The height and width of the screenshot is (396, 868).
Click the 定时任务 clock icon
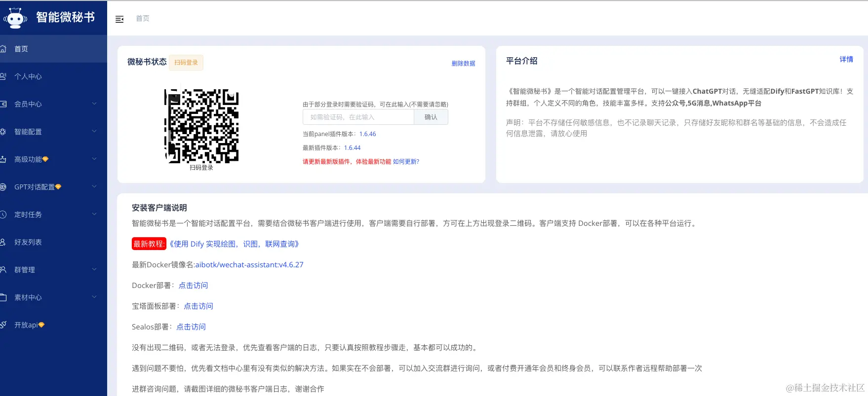pyautogui.click(x=3, y=215)
